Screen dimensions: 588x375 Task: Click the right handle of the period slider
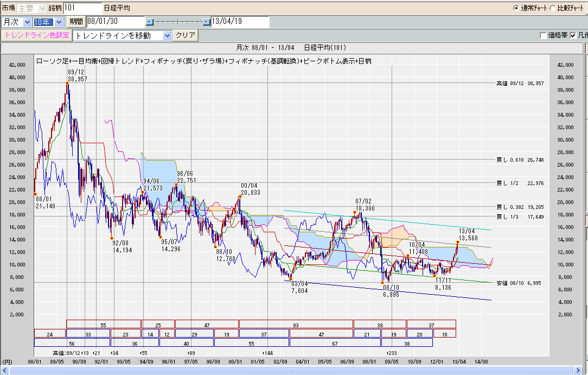tap(206, 22)
